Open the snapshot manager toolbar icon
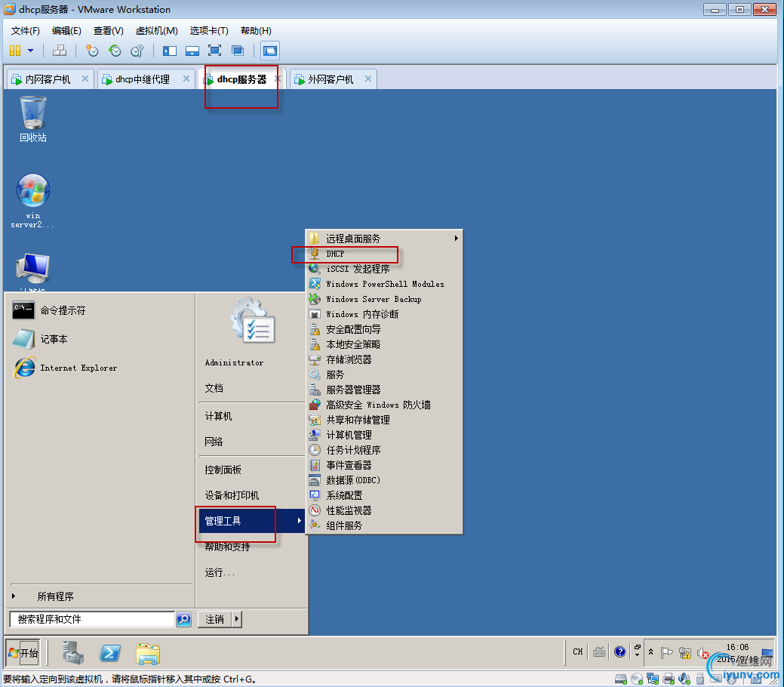The height and width of the screenshot is (687, 784). click(x=137, y=51)
